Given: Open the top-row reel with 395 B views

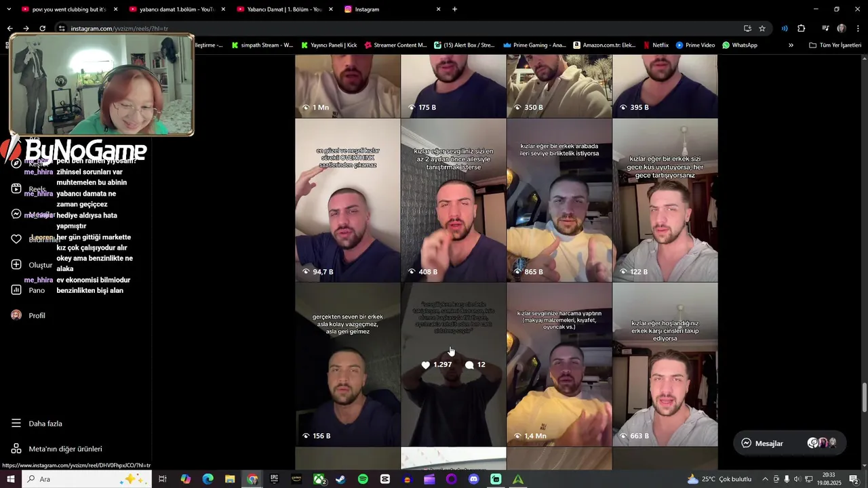Looking at the screenshot, I should (665, 86).
